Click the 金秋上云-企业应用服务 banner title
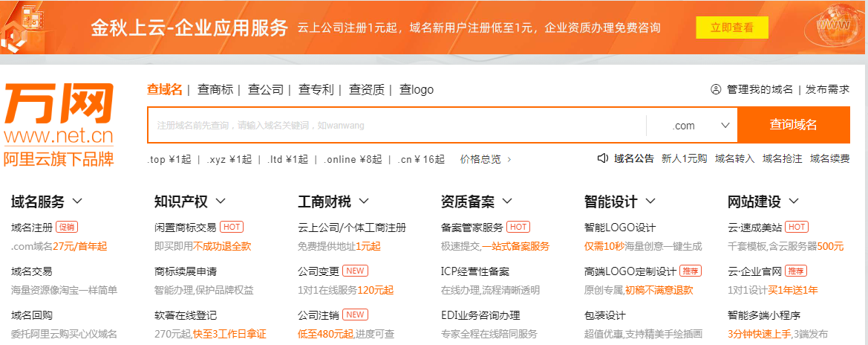The image size is (868, 345). click(189, 28)
